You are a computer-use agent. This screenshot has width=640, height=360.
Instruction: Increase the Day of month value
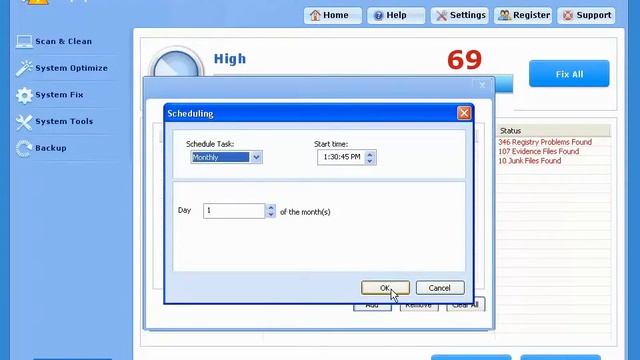[271, 207]
